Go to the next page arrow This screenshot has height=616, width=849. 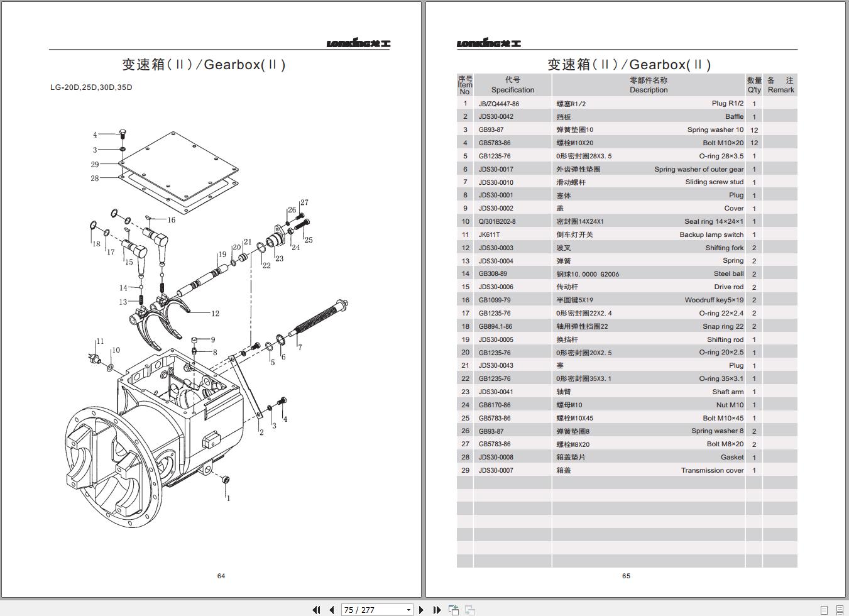click(x=421, y=610)
